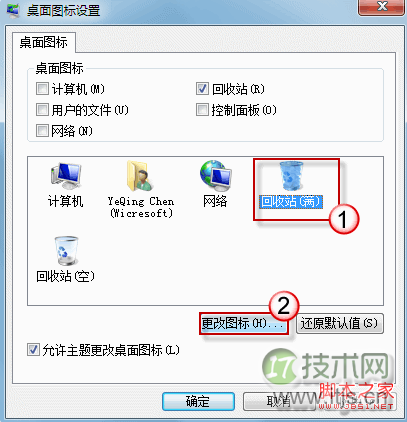Image resolution: width=407 pixels, height=422 pixels.
Task: Click 还原默认值(S) restore default button
Action: [x=340, y=323]
